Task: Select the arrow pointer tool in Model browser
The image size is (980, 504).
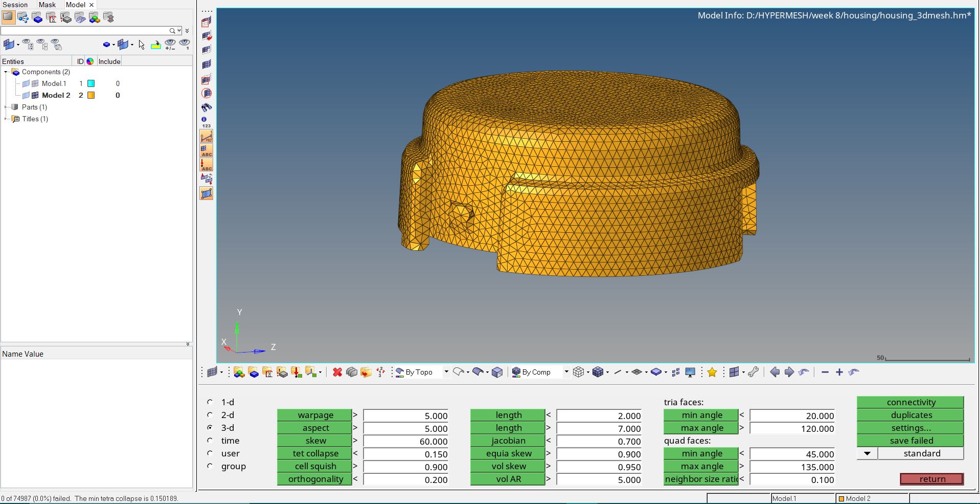Action: click(141, 45)
